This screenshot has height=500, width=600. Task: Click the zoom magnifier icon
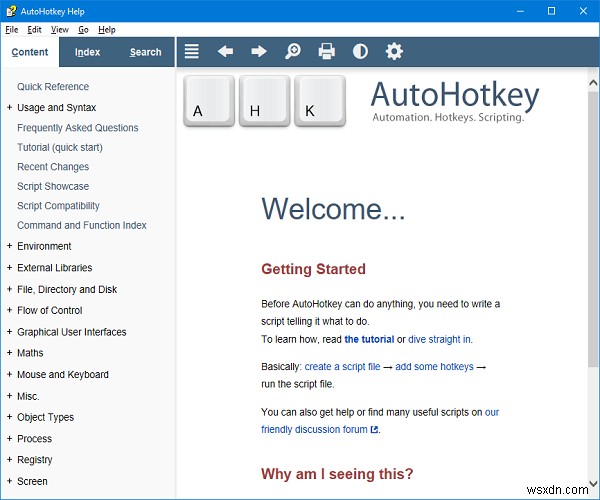click(293, 51)
